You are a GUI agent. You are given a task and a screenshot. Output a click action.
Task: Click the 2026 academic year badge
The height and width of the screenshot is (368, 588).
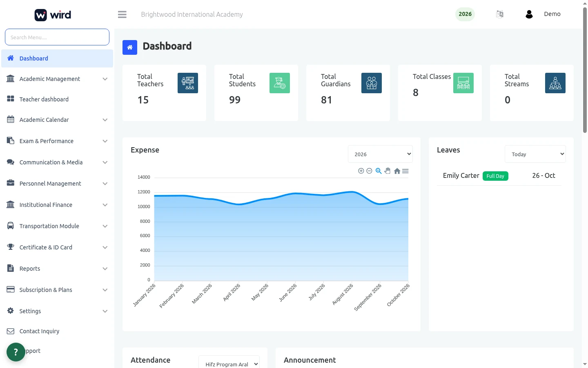pyautogui.click(x=465, y=14)
